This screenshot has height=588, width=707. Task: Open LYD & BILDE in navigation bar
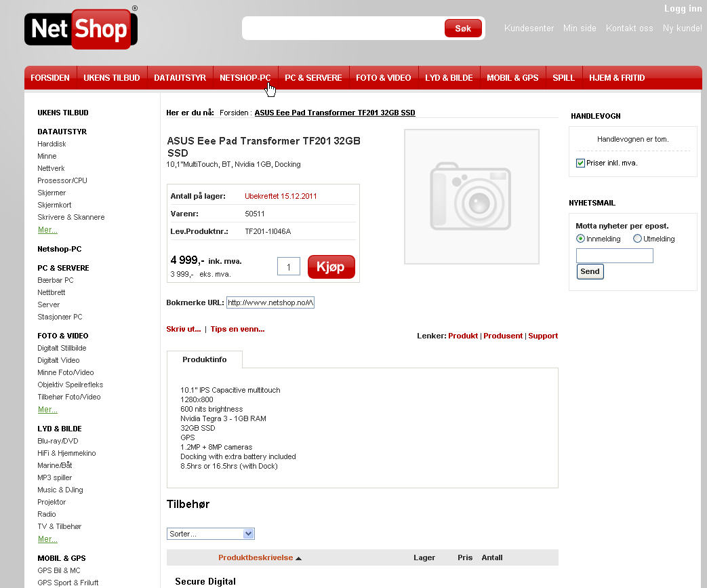(x=449, y=77)
